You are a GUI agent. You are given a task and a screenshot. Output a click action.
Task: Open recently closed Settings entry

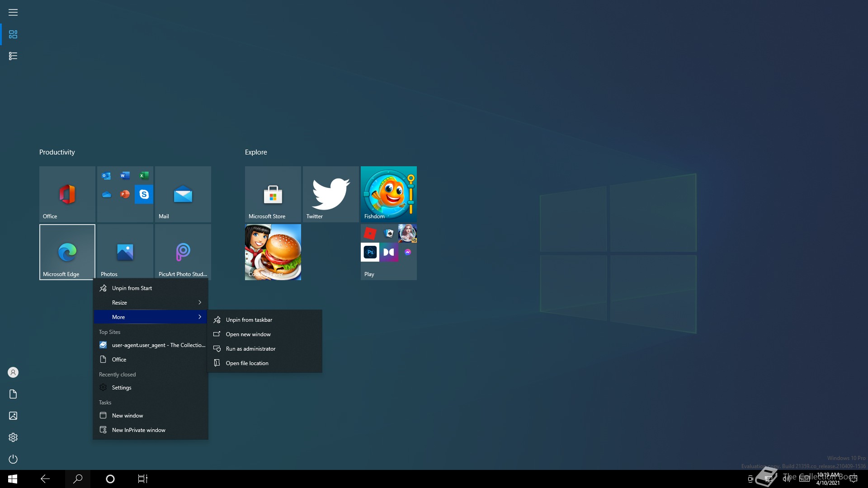(x=151, y=388)
